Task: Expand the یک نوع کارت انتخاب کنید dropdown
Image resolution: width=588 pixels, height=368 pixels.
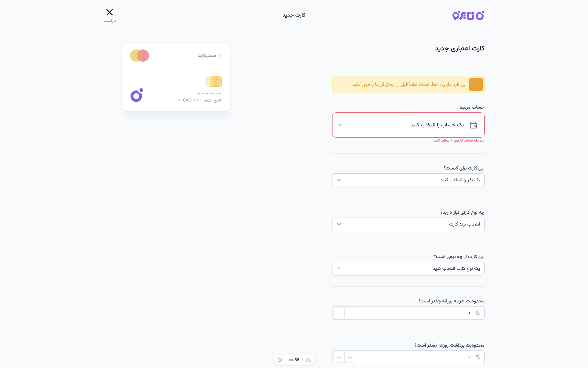Action: click(x=408, y=269)
